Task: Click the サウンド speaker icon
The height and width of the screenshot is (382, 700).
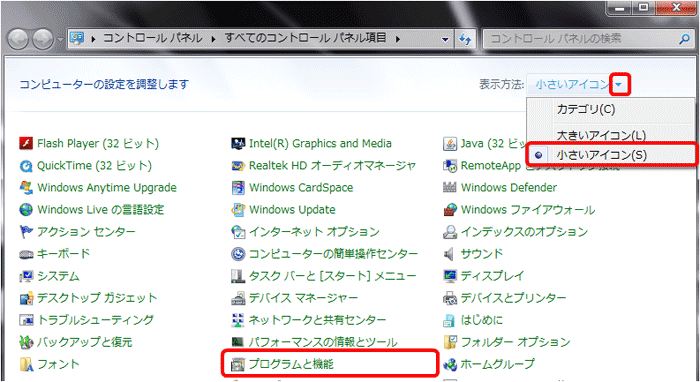Action: click(x=450, y=254)
